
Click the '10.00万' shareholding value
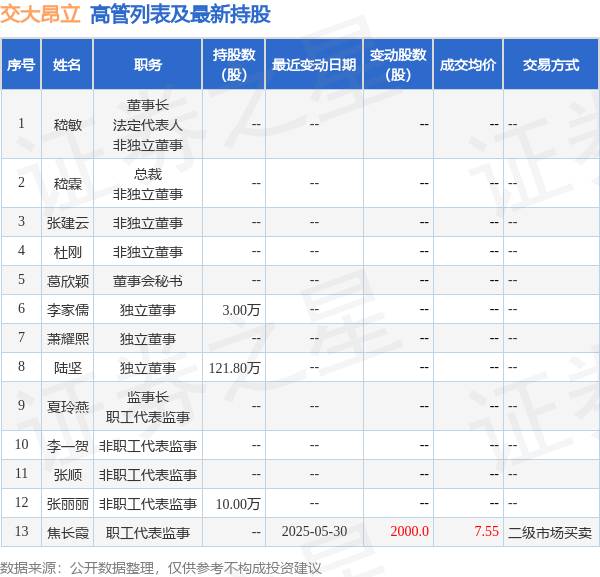(x=238, y=504)
